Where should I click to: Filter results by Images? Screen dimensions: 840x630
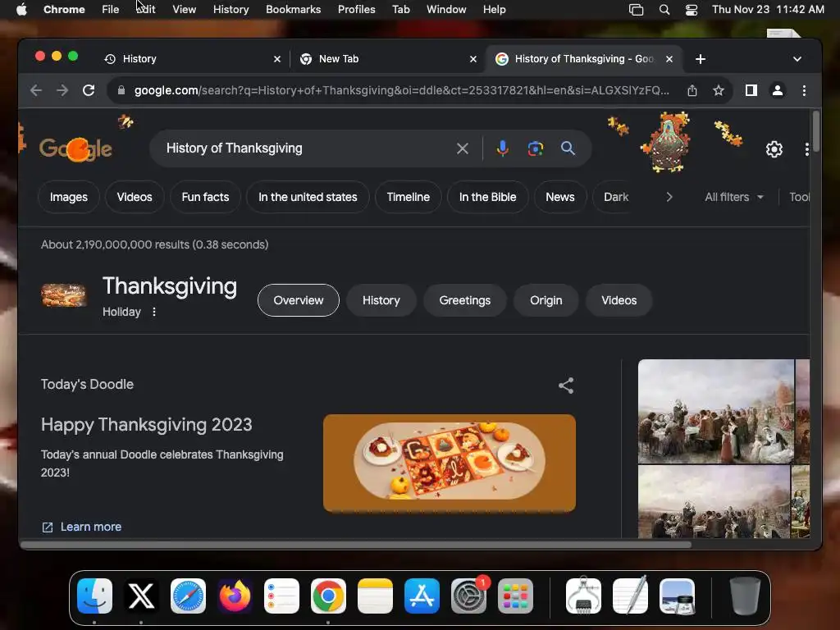point(69,197)
